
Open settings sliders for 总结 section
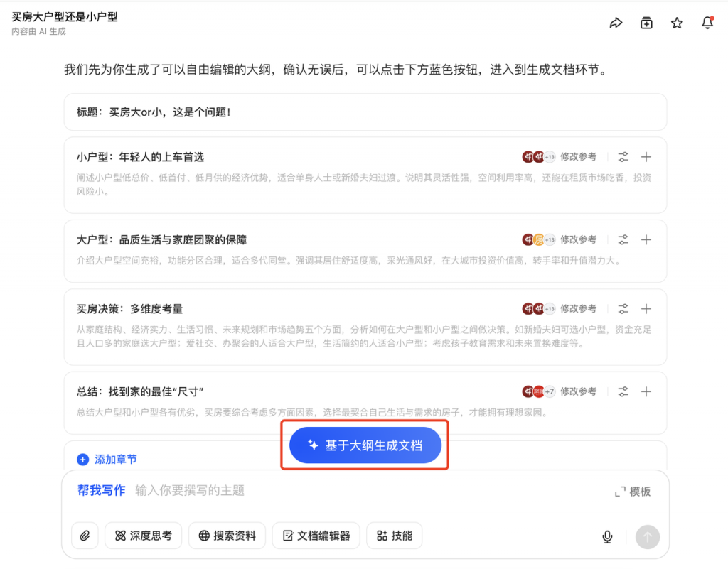623,392
